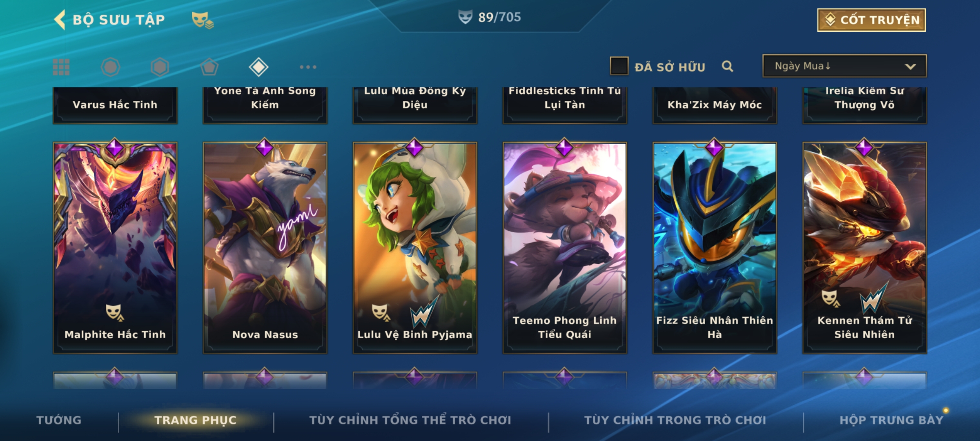980x441 pixels.
Task: Select the first circular rarity filter icon
Action: (110, 67)
